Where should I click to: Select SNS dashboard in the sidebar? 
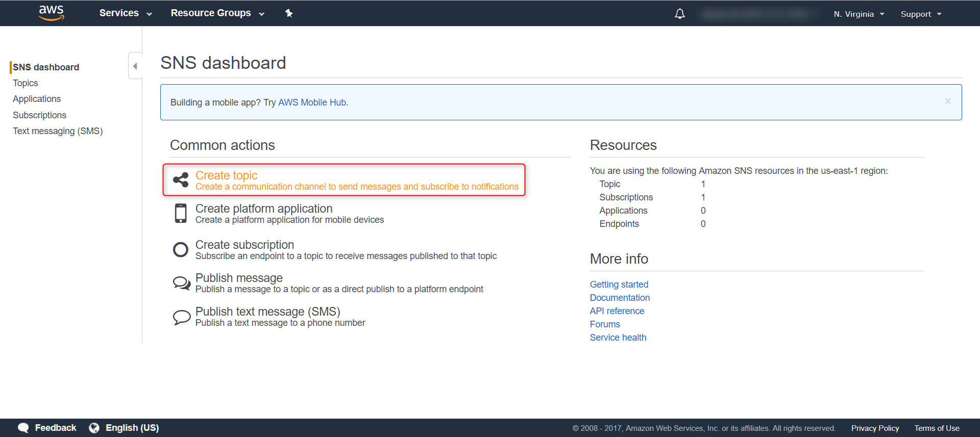[46, 67]
